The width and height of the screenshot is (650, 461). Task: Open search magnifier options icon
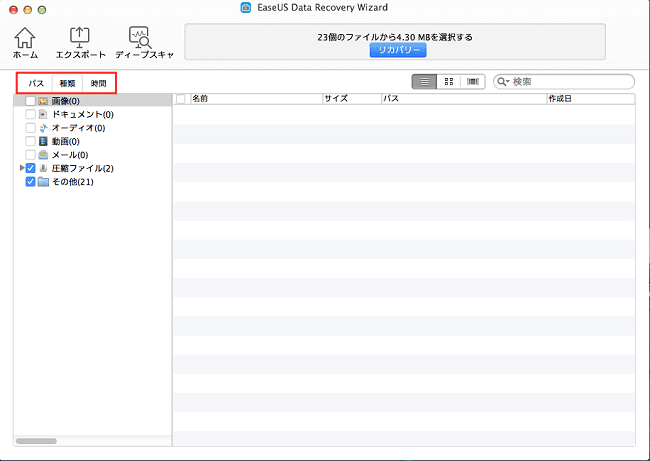tap(503, 82)
